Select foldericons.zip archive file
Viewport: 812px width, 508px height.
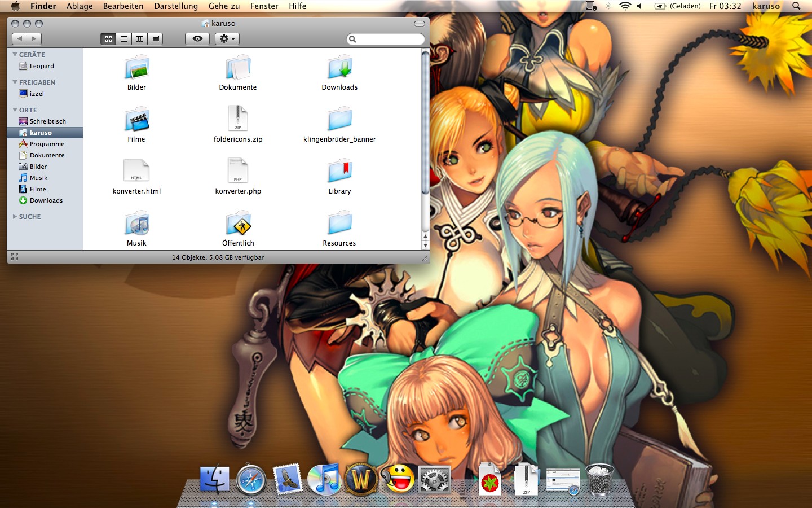click(238, 119)
